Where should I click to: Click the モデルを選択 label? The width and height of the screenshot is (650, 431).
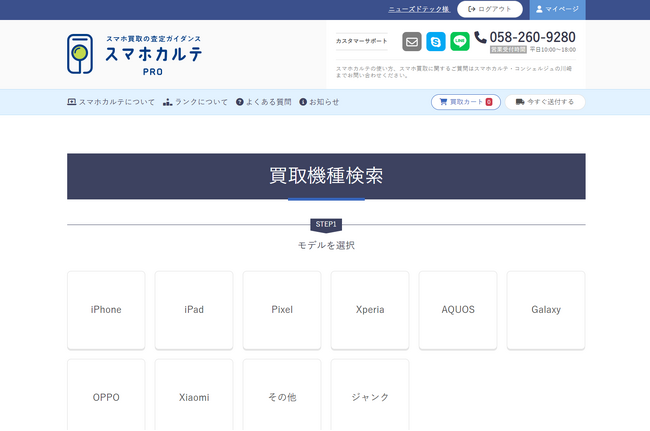(326, 245)
